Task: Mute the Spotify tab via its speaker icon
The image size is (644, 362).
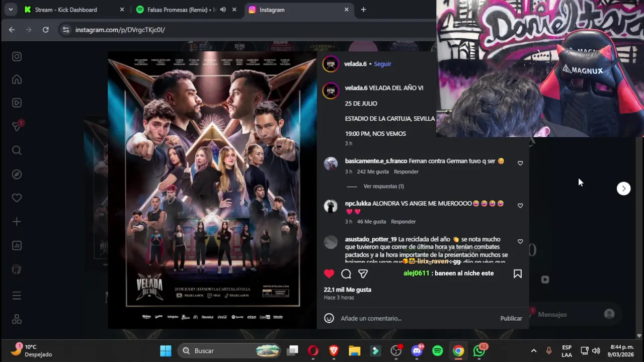Action: point(223,10)
